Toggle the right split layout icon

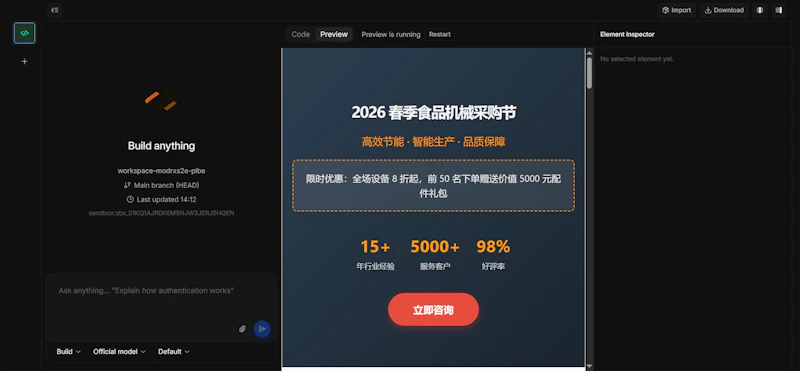click(778, 10)
